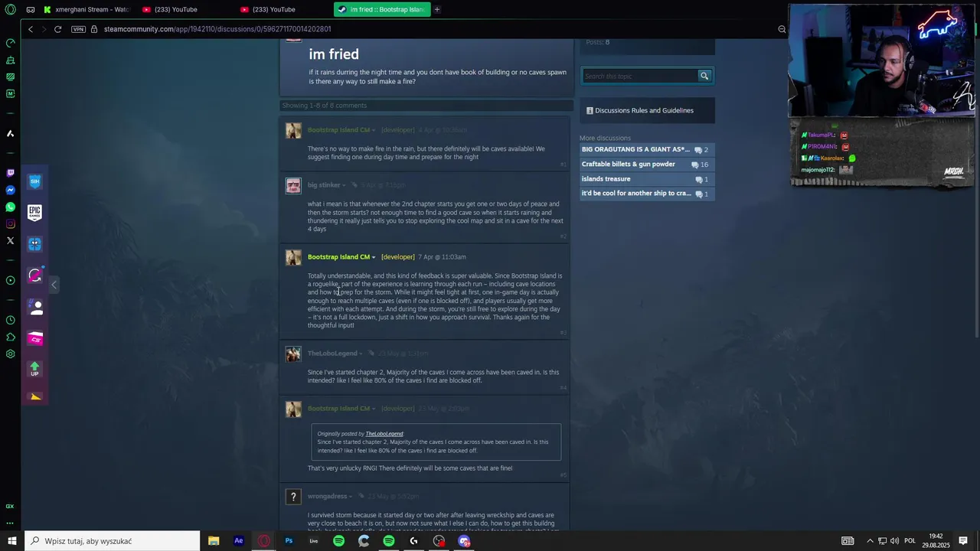Reload the current page
980x551 pixels.
coord(57,29)
